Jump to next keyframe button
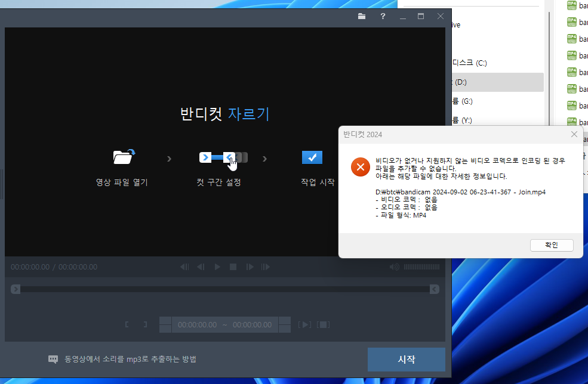The width and height of the screenshot is (588, 384). coord(265,267)
